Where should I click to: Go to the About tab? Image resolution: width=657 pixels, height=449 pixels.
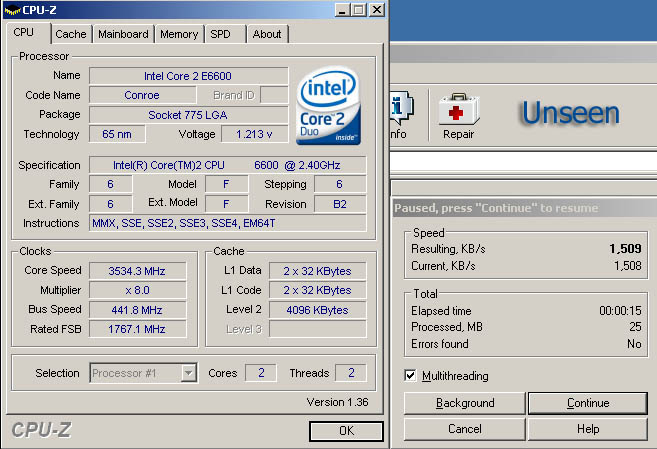click(267, 34)
